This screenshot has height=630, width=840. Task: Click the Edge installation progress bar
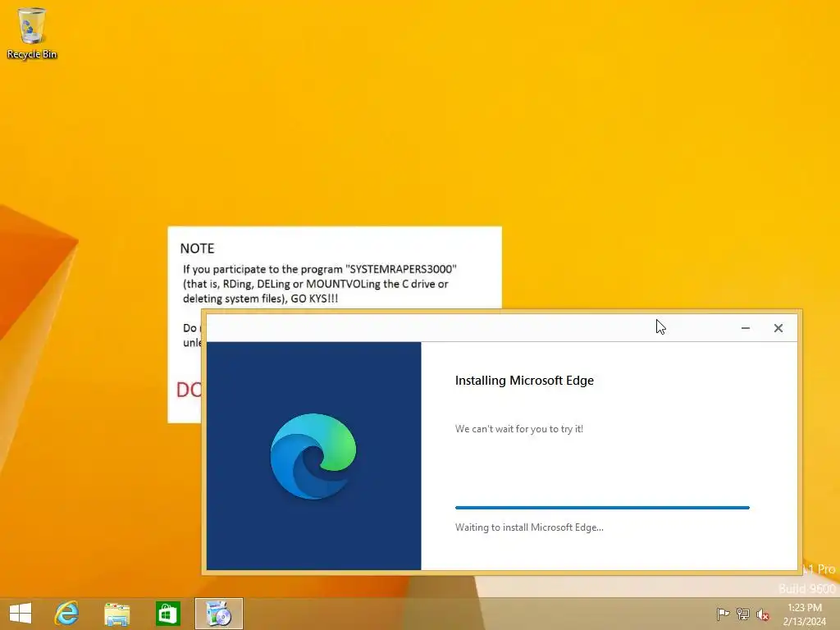602,507
